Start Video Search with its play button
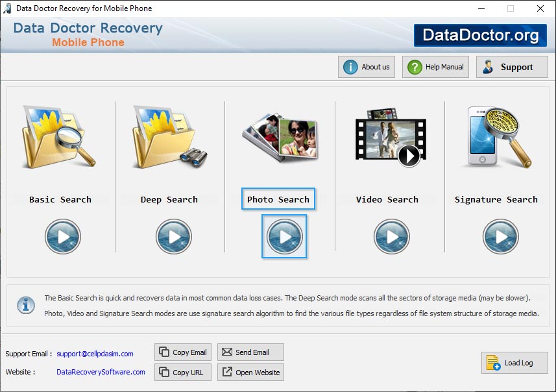556x392 pixels. click(391, 237)
